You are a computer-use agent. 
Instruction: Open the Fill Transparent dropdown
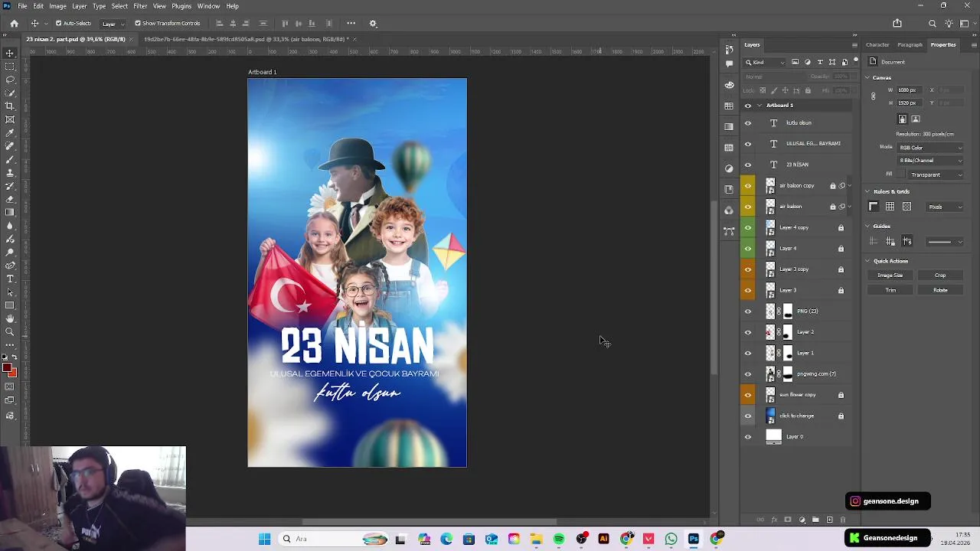[936, 175]
